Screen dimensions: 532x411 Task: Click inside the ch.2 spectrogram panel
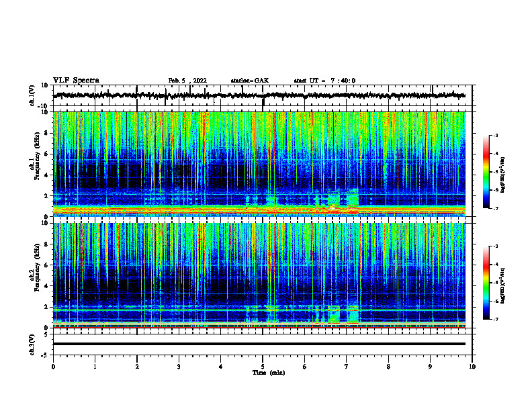pos(259,275)
